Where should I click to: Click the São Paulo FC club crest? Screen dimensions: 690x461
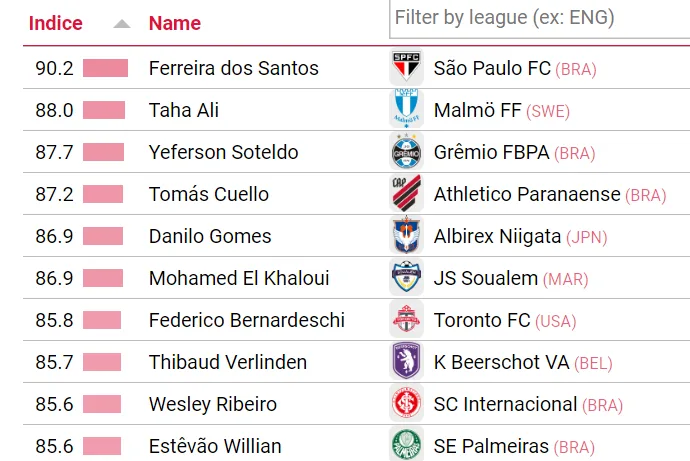pos(406,68)
